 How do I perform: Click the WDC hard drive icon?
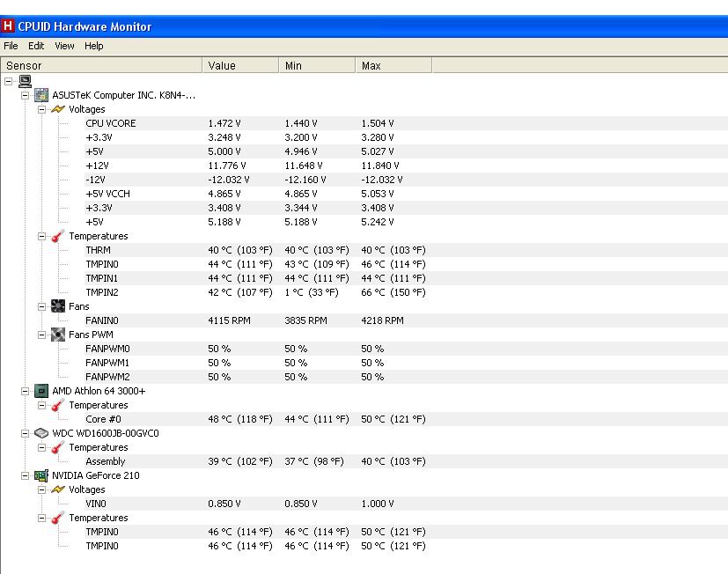[41, 433]
